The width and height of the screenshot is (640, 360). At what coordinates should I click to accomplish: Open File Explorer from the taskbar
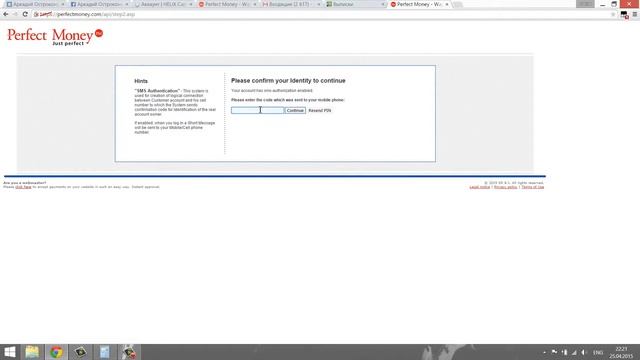(x=32, y=352)
